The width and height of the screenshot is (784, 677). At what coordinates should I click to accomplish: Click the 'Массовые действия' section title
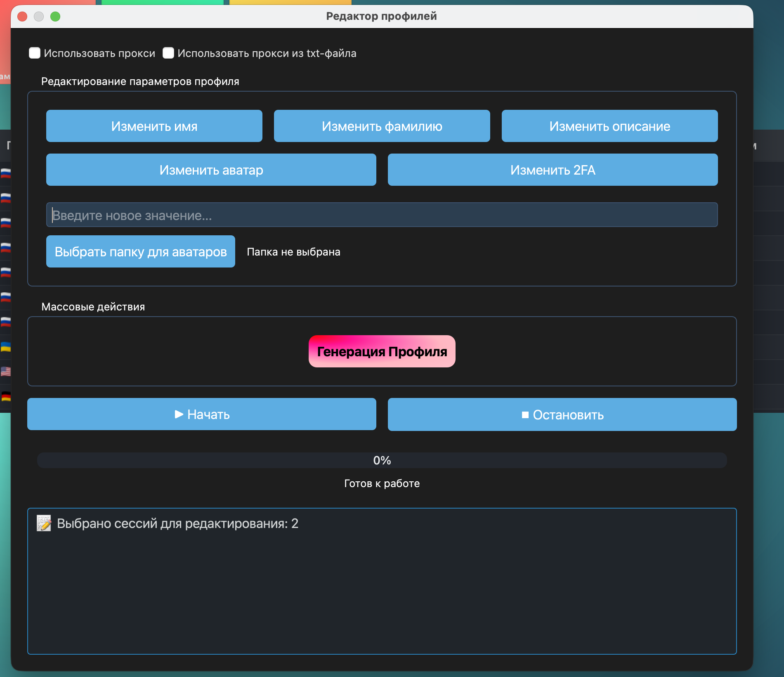click(x=93, y=307)
